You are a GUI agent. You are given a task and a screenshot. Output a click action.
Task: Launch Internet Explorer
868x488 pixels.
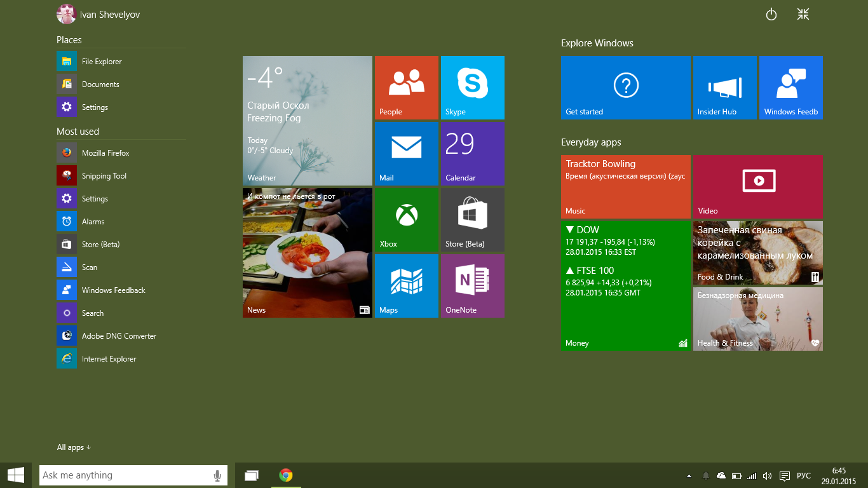pyautogui.click(x=121, y=359)
